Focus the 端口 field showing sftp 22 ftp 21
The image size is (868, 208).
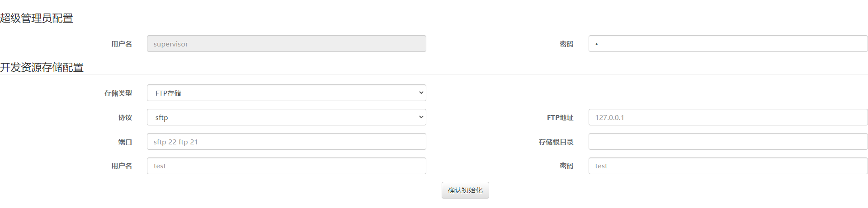point(287,142)
